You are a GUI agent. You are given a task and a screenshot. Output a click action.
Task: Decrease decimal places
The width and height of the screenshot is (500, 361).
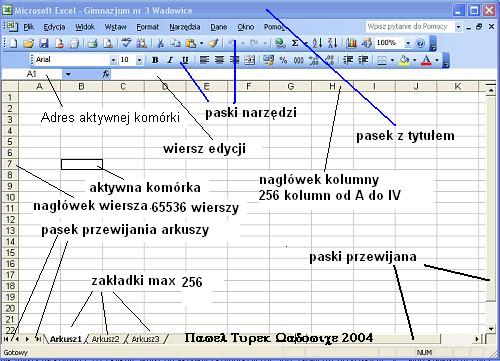coord(329,60)
